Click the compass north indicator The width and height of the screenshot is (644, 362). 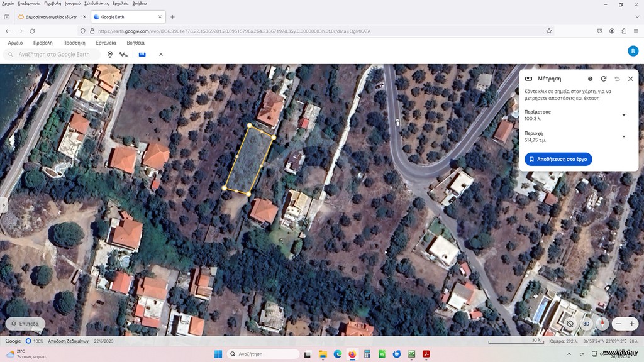click(602, 324)
